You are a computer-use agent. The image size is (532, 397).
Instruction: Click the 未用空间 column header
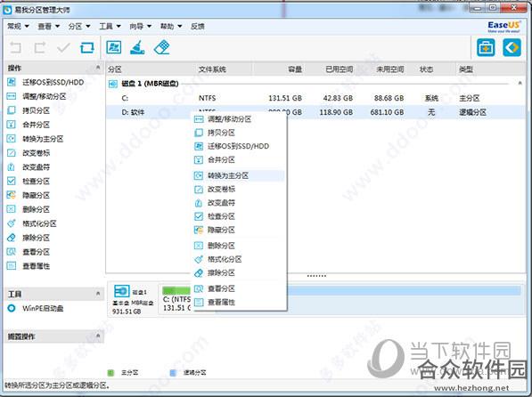coord(390,69)
